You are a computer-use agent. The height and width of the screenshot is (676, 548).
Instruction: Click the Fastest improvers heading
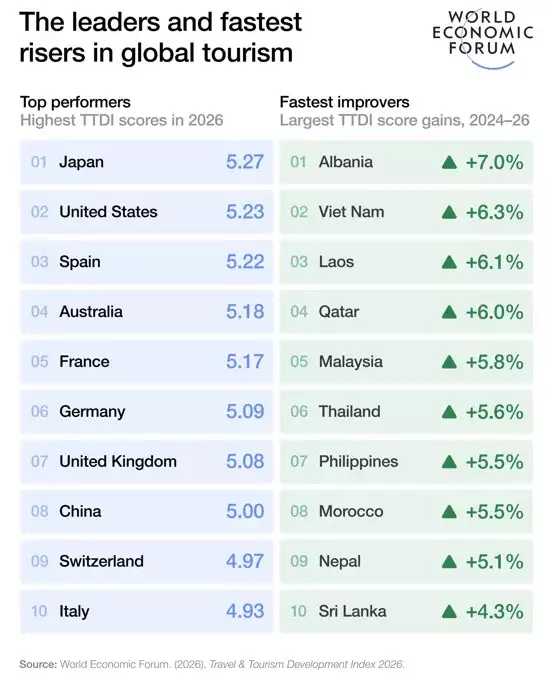[344, 102]
